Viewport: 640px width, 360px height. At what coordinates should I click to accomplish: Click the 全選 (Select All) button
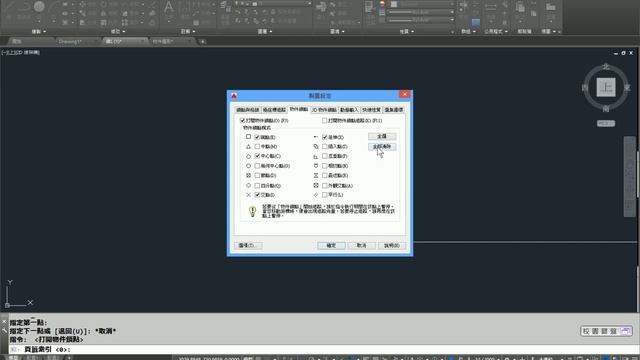point(382,136)
